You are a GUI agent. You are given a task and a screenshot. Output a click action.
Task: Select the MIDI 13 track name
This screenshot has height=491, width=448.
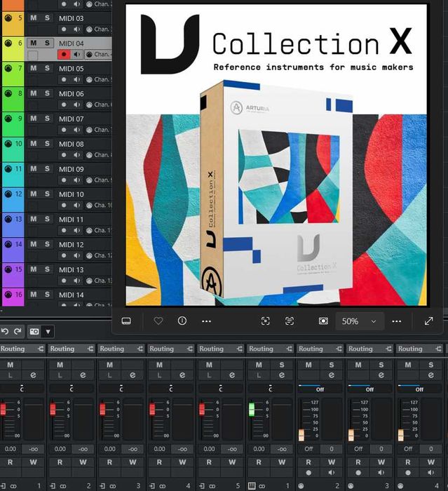pos(72,269)
